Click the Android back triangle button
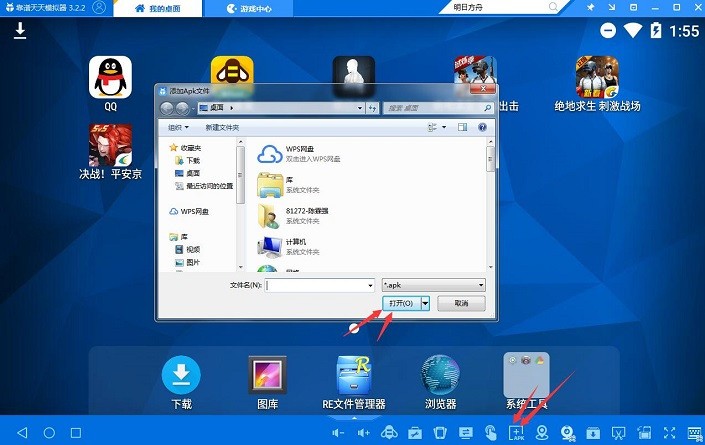Viewport: 705px width, 445px height. [22, 432]
